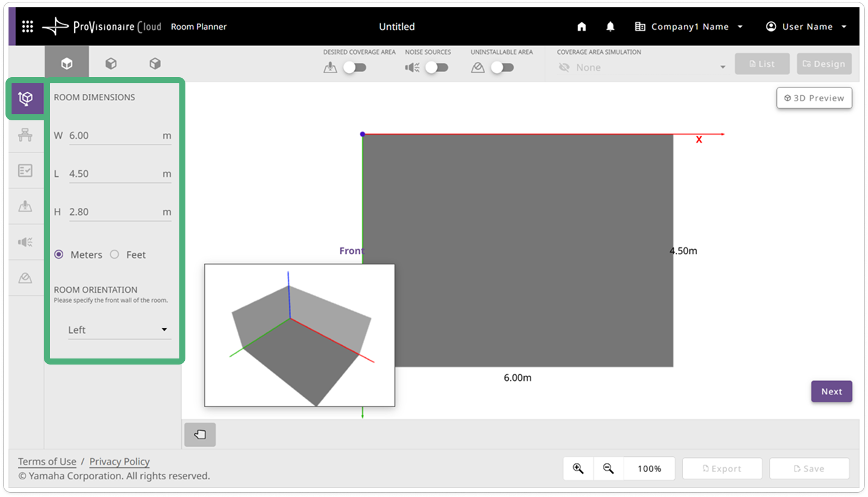Edit the room width W field
This screenshot has width=868, height=497.
pyautogui.click(x=120, y=135)
